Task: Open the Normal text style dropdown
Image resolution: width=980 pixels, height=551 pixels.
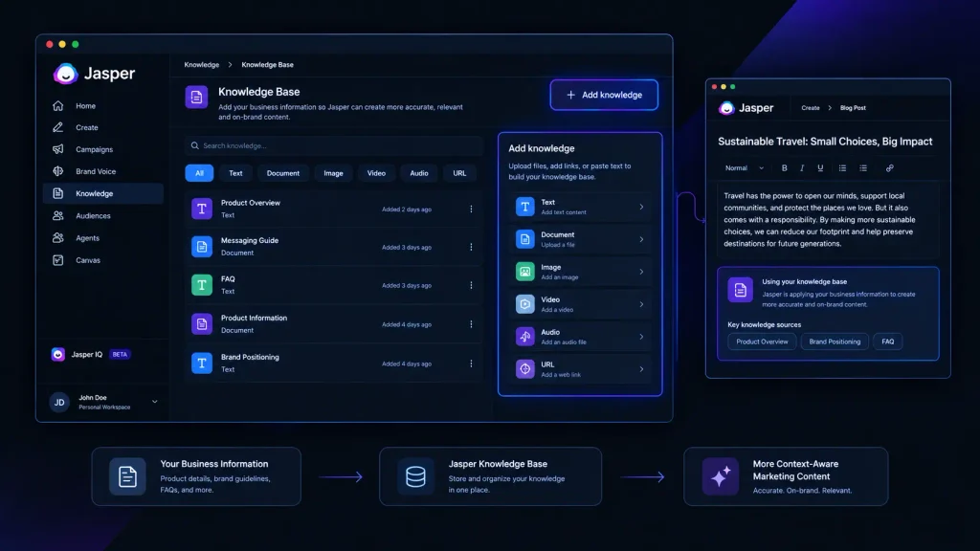Action: (744, 168)
